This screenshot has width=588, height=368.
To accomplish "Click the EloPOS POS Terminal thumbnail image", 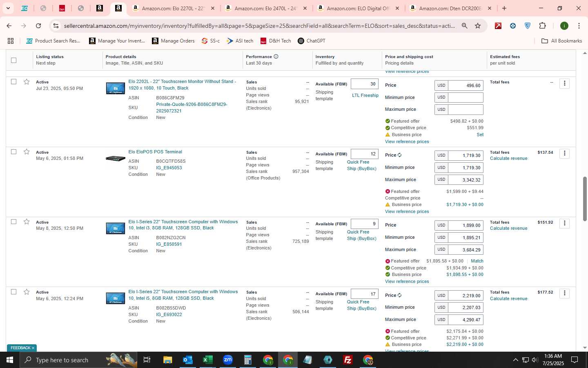I will coord(116,158).
